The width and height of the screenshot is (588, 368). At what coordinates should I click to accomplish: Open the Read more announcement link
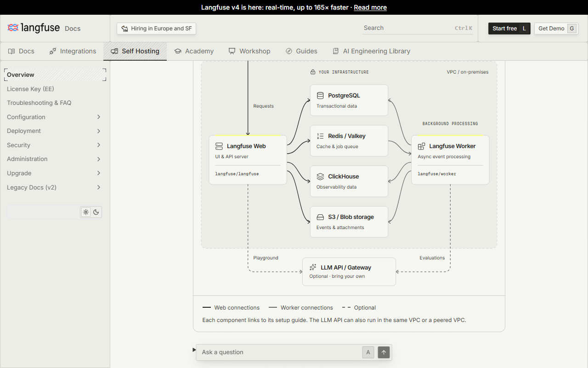(370, 7)
